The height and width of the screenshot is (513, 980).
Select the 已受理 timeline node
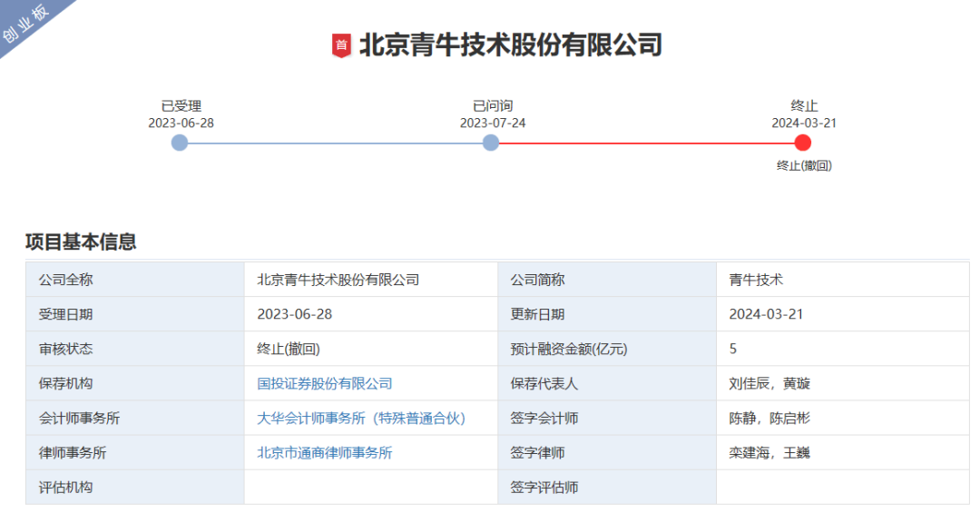click(x=180, y=143)
